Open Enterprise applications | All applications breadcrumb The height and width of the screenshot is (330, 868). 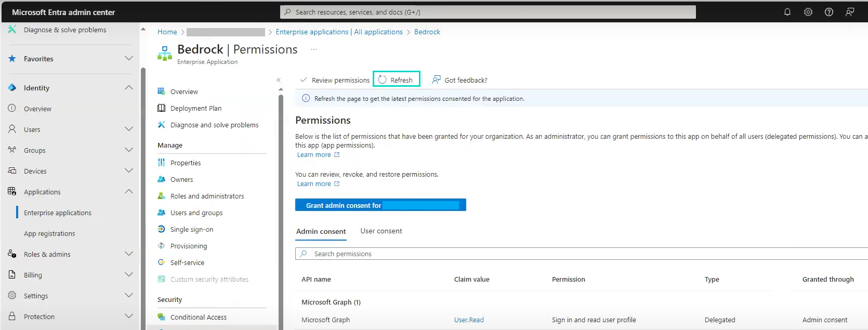click(x=339, y=32)
